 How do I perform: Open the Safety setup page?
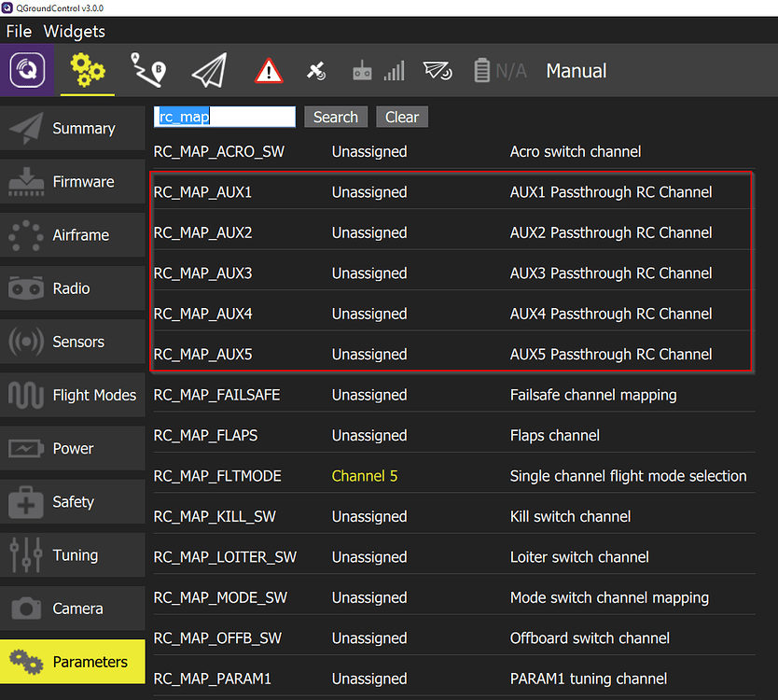(x=72, y=501)
